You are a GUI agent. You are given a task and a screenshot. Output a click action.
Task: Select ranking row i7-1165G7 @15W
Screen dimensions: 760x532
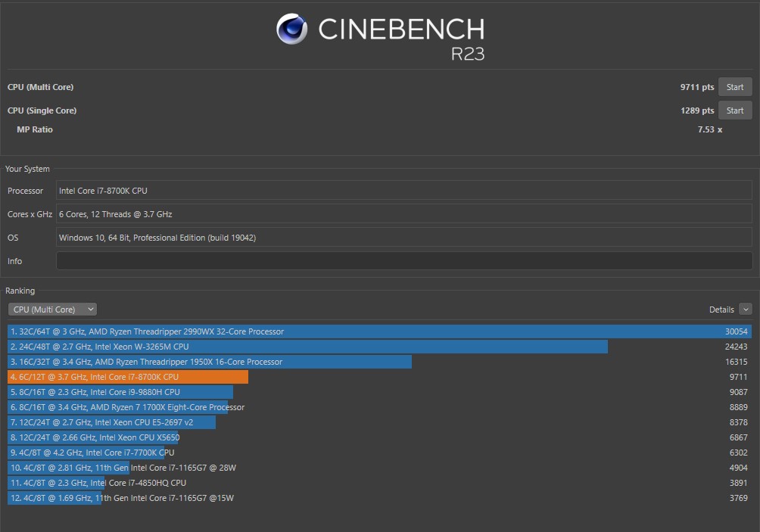point(379,498)
